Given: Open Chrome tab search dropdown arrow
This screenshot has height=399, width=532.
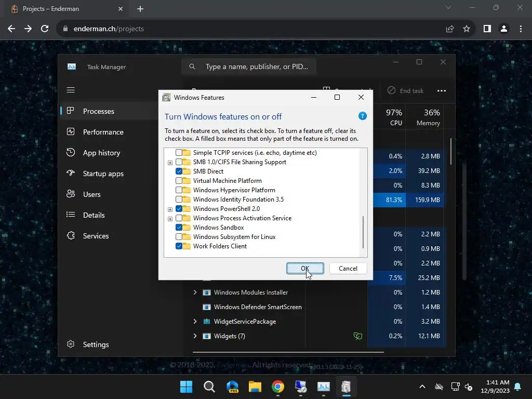Looking at the screenshot, I should tap(448, 7).
